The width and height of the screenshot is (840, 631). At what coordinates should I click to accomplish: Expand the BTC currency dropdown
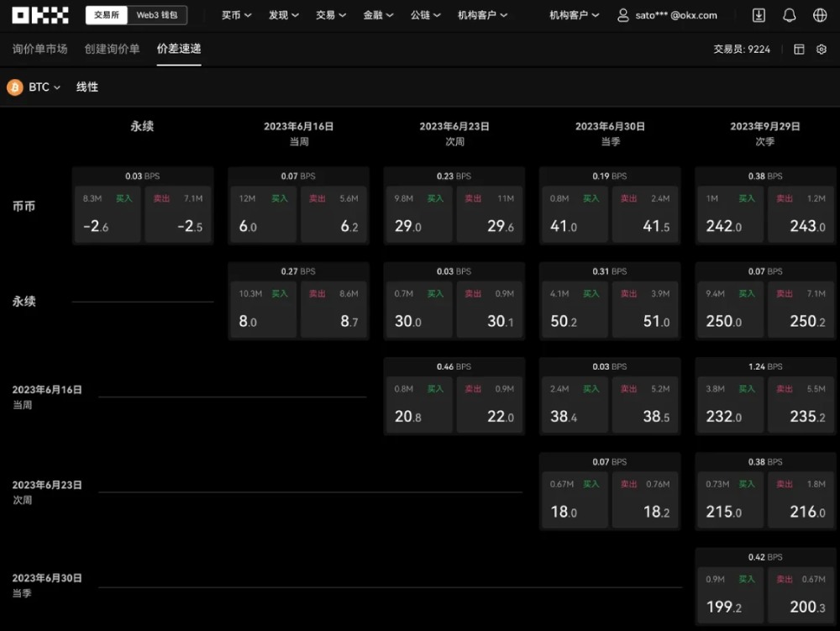click(x=45, y=87)
